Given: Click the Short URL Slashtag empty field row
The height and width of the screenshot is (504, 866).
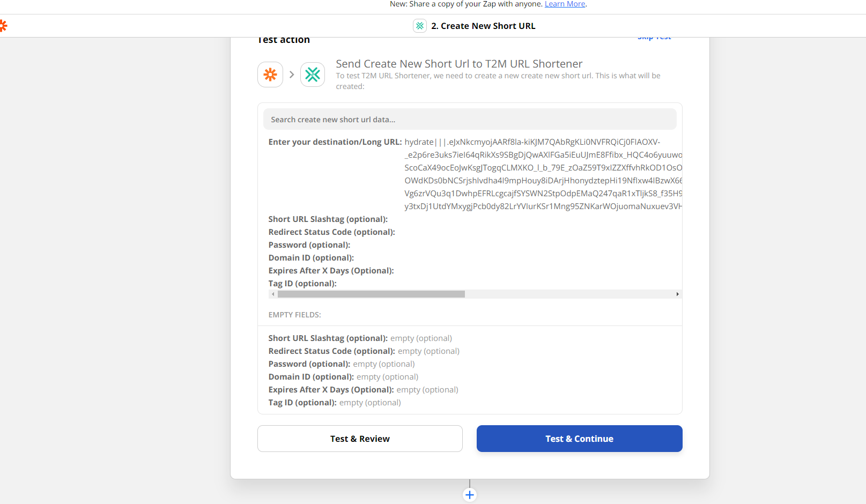Looking at the screenshot, I should tap(360, 338).
